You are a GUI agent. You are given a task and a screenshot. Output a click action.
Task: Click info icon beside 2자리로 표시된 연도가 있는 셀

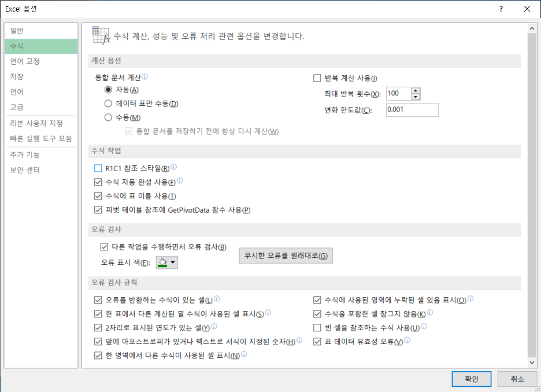point(214,326)
